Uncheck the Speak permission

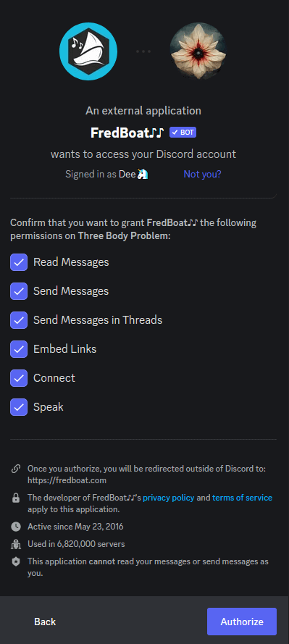(19, 407)
